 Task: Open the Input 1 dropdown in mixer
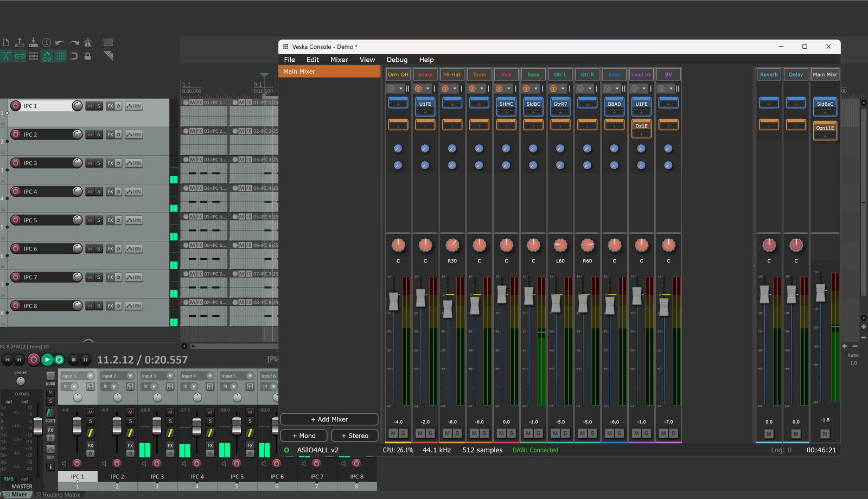pos(78,376)
